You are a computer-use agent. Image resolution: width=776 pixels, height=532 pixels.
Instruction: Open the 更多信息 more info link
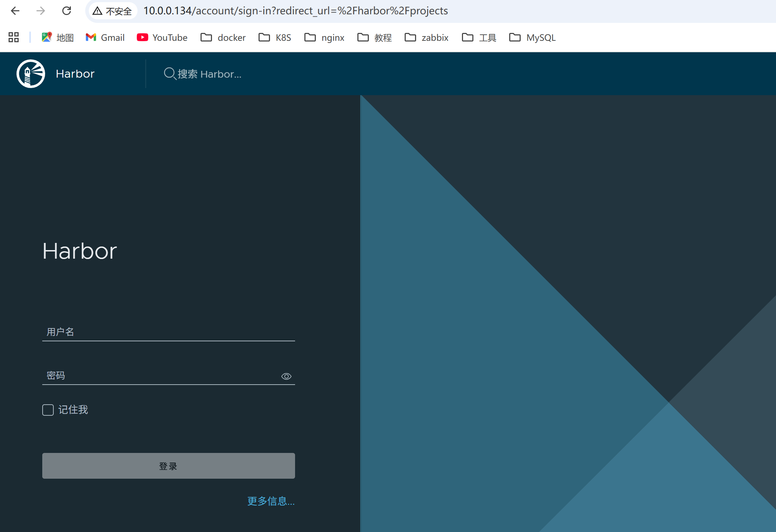[271, 501]
